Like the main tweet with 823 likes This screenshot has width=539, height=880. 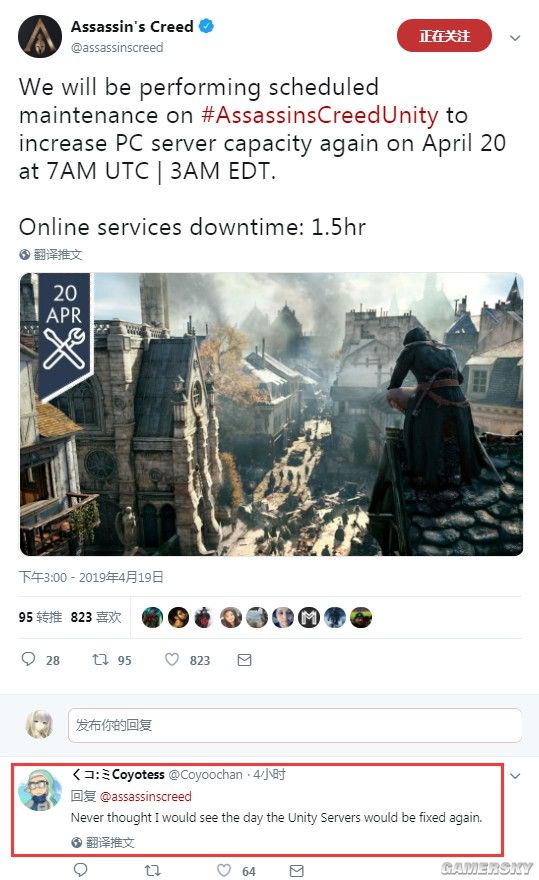coord(172,659)
